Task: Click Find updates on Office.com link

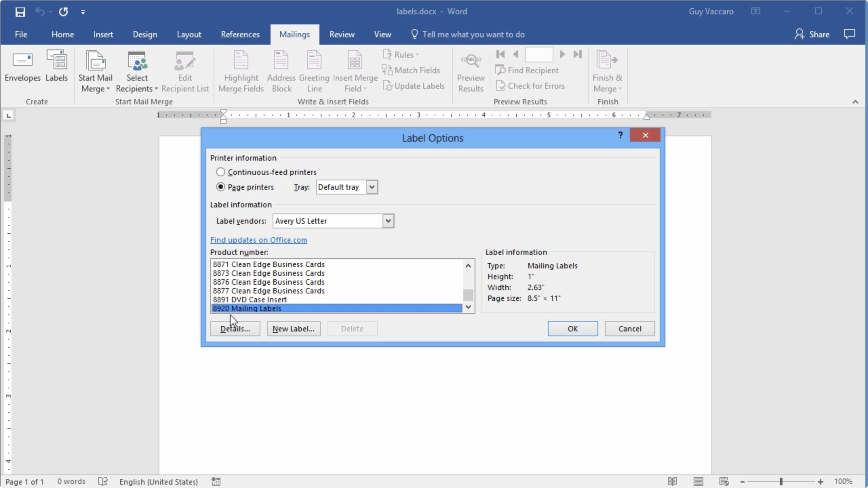Action: tap(259, 239)
